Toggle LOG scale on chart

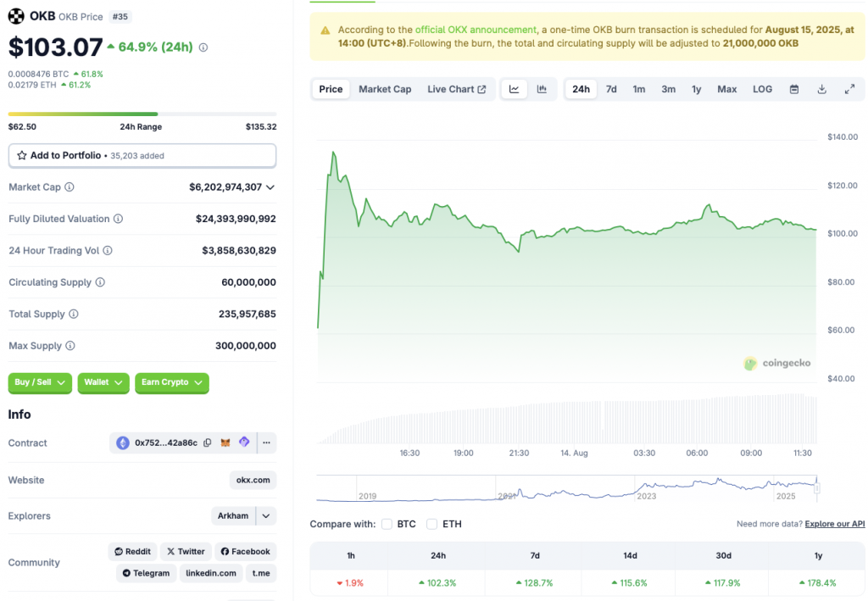click(x=762, y=89)
